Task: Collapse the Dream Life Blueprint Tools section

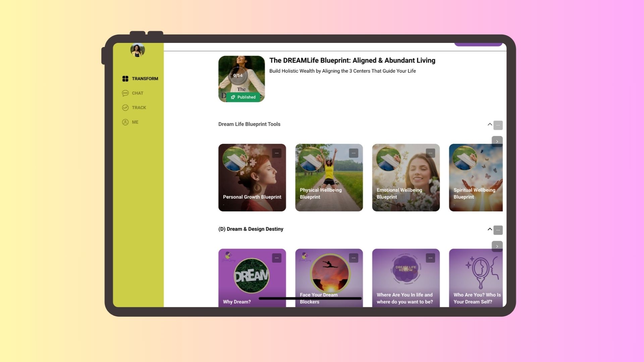Action: click(x=490, y=124)
